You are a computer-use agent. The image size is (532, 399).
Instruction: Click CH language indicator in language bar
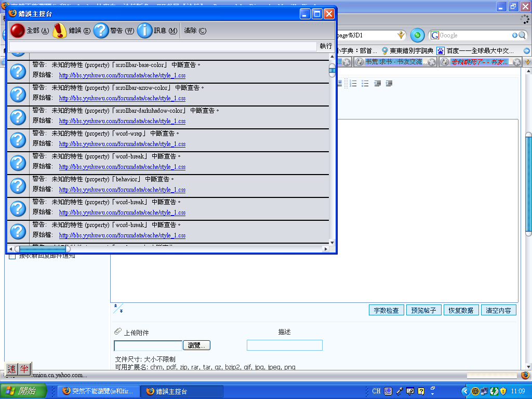[x=376, y=391]
